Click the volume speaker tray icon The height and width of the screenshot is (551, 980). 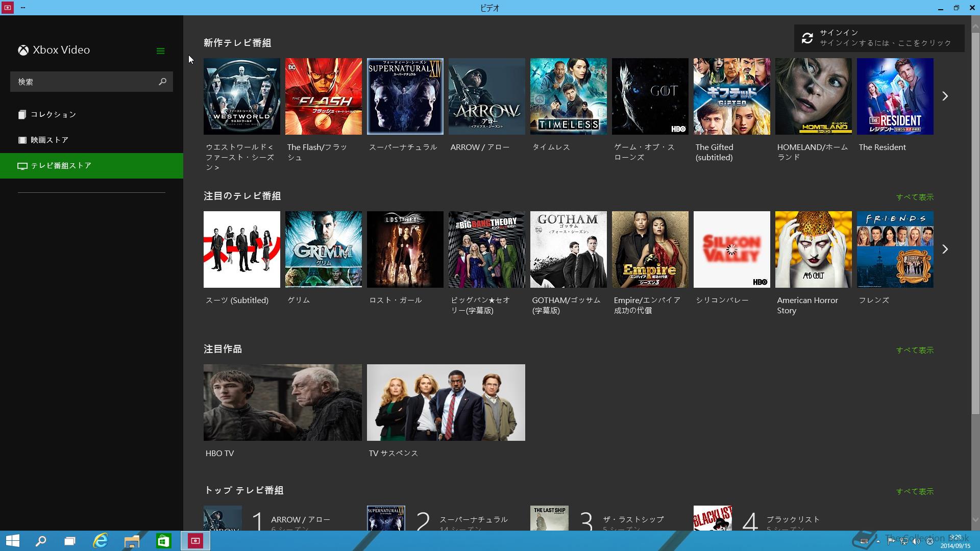coord(917,541)
